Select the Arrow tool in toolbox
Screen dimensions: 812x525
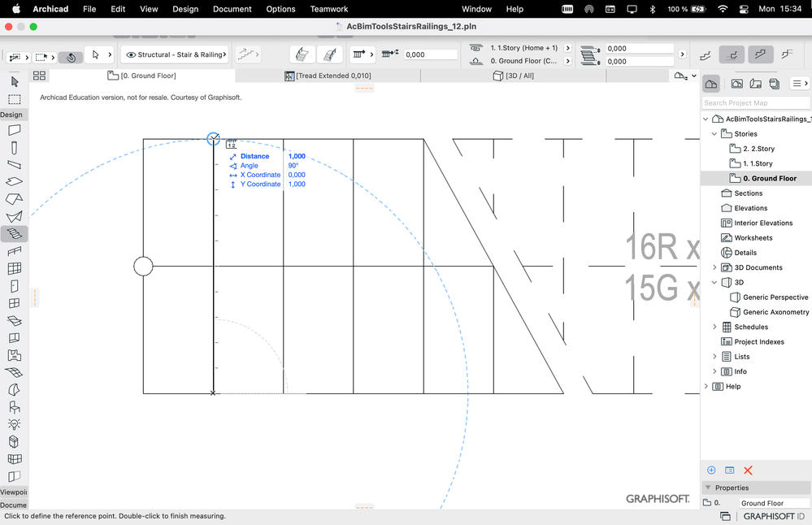pos(14,81)
